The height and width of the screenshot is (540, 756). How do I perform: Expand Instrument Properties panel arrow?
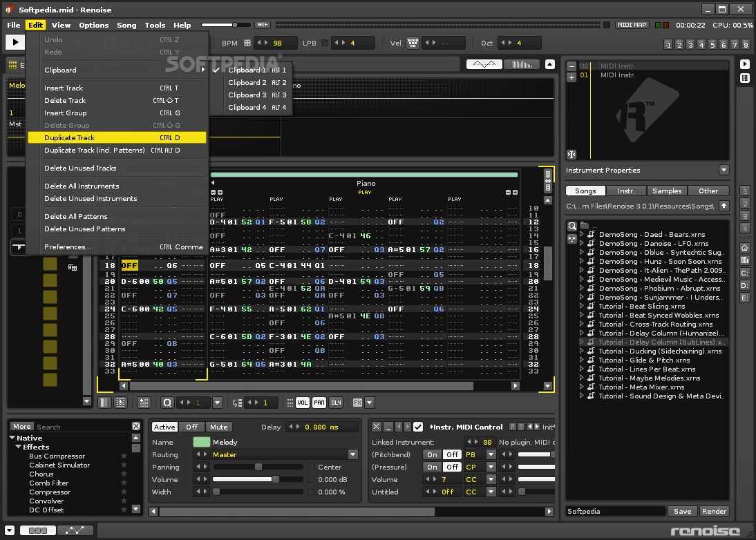pos(724,170)
